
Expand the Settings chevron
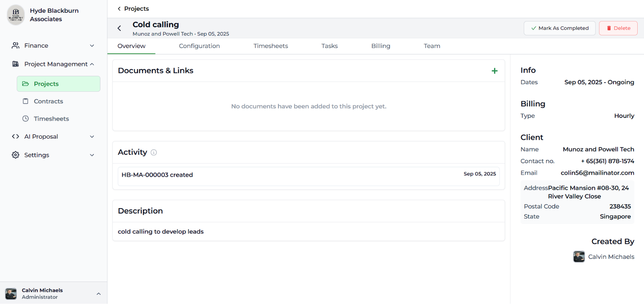92,155
